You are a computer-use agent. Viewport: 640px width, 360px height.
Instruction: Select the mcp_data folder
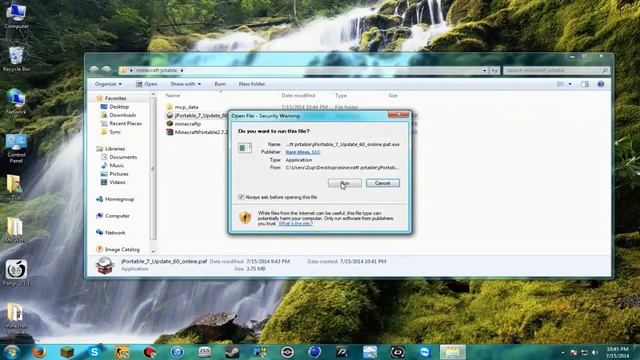tap(187, 107)
